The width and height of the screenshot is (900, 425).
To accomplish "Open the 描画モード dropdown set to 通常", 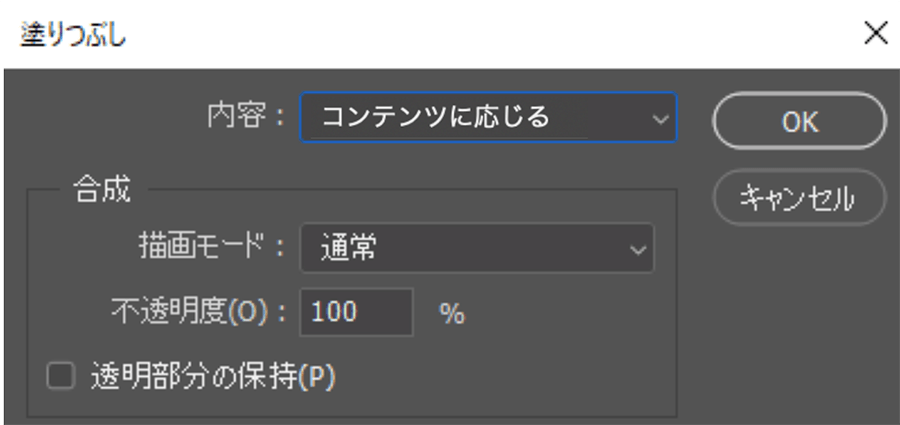I will click(477, 248).
